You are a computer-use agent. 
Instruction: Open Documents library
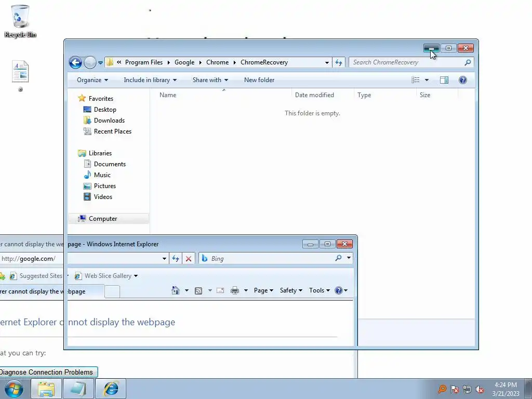(110, 164)
